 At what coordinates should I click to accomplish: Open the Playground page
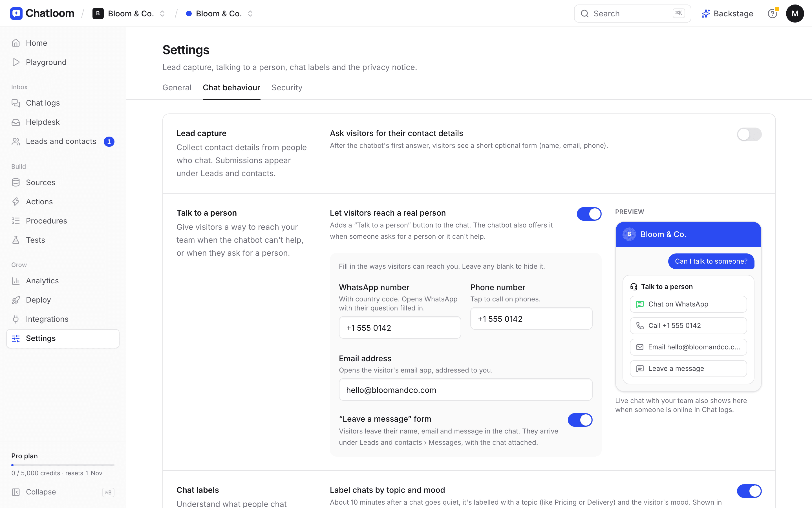click(x=63, y=62)
